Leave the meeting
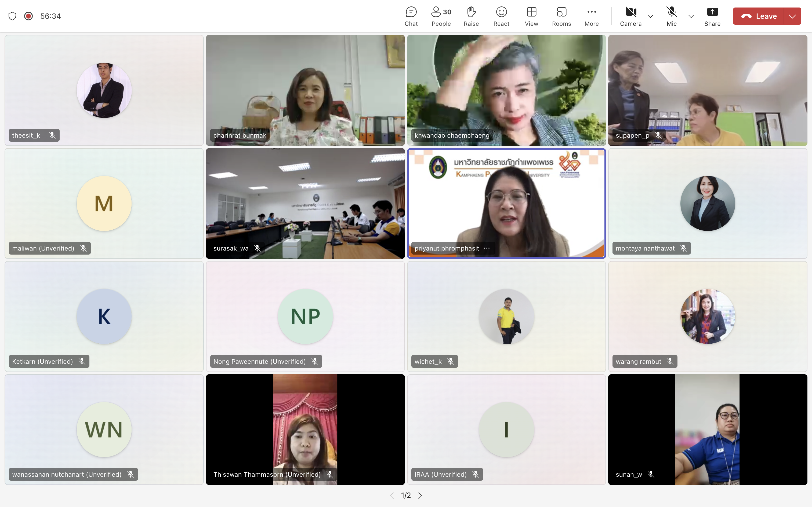 click(759, 16)
